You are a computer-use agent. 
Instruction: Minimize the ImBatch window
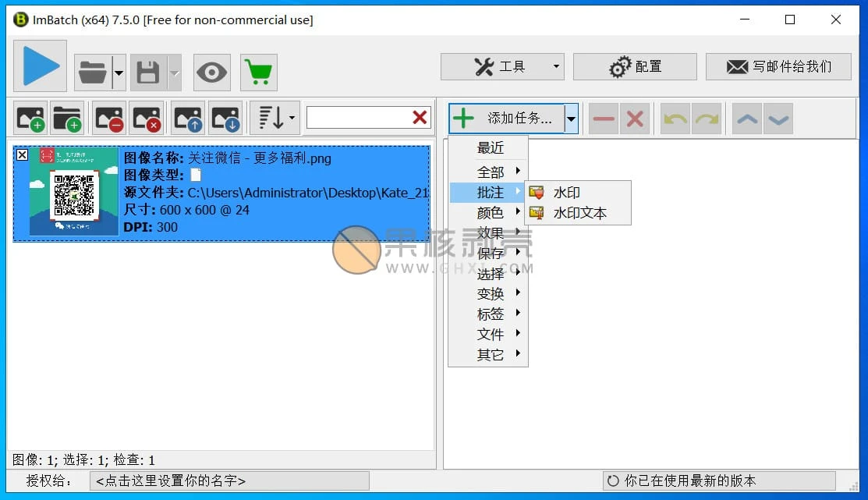point(745,20)
